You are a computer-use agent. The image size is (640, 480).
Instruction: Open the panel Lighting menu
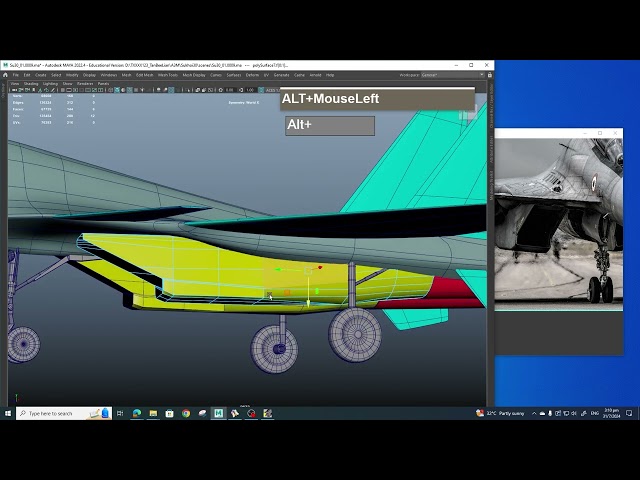click(50, 83)
